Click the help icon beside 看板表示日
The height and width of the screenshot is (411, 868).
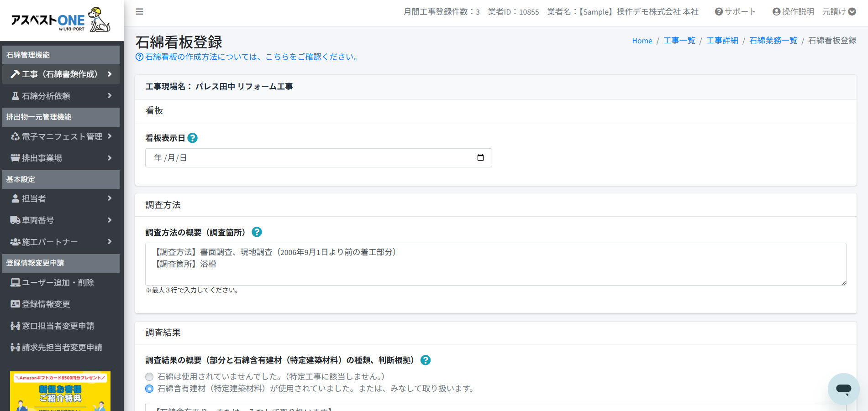coord(193,138)
